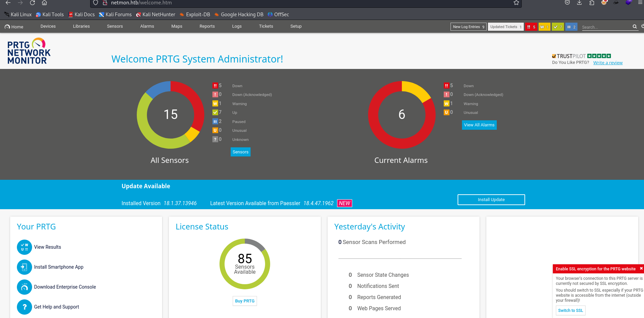Click Warning icon in Current Alarms legend
Image resolution: width=644 pixels, height=318 pixels.
click(446, 103)
